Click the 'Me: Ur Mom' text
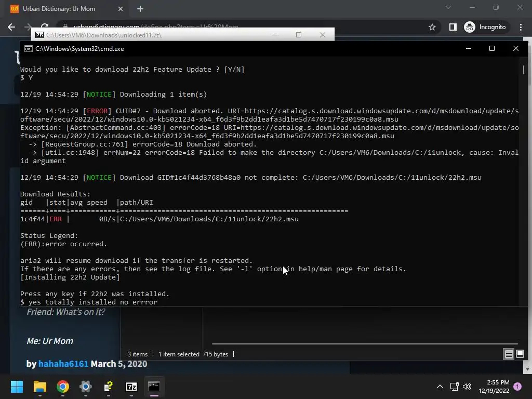532x399 pixels. click(x=50, y=341)
